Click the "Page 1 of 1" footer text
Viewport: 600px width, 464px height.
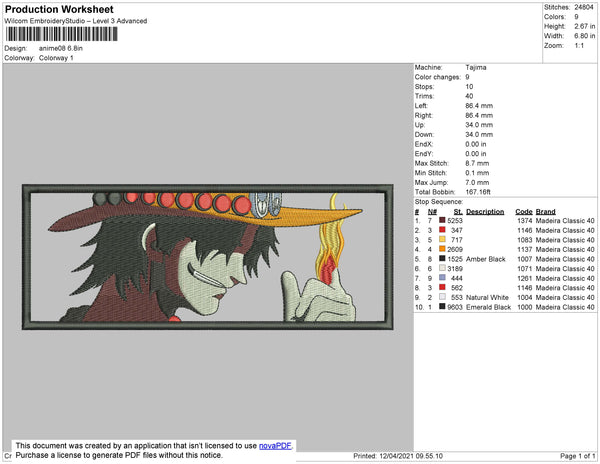click(x=577, y=456)
